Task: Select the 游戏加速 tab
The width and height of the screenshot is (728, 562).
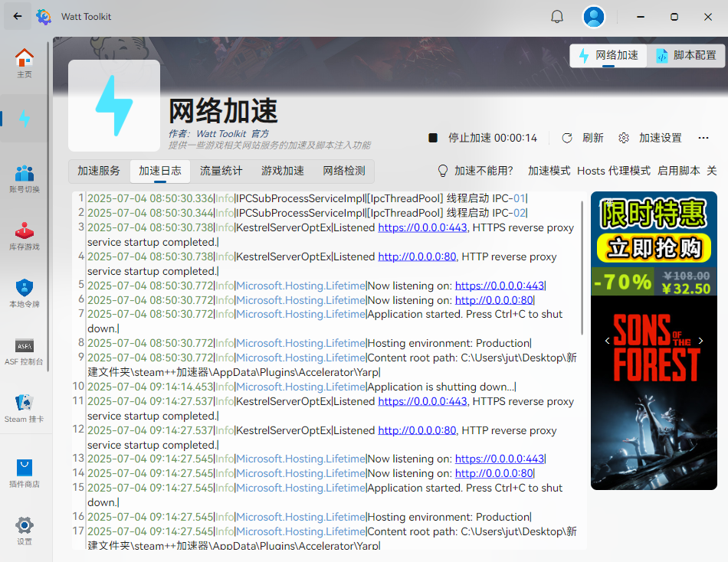Action: [x=282, y=171]
